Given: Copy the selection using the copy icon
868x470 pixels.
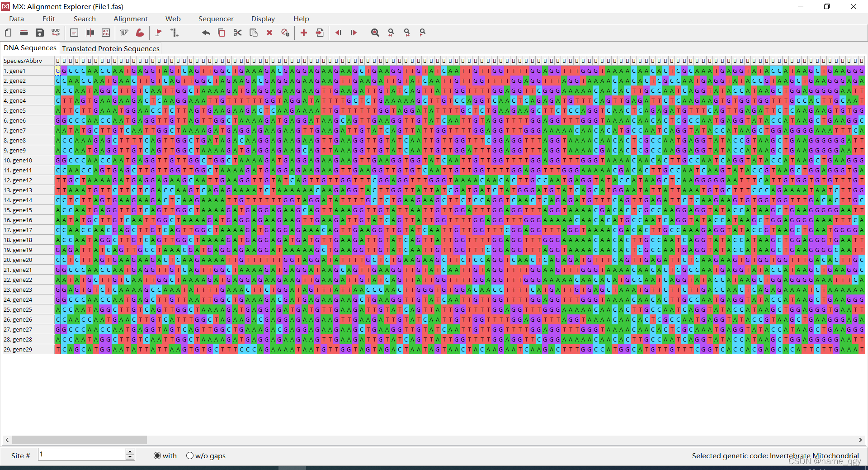Looking at the screenshot, I should (x=222, y=33).
